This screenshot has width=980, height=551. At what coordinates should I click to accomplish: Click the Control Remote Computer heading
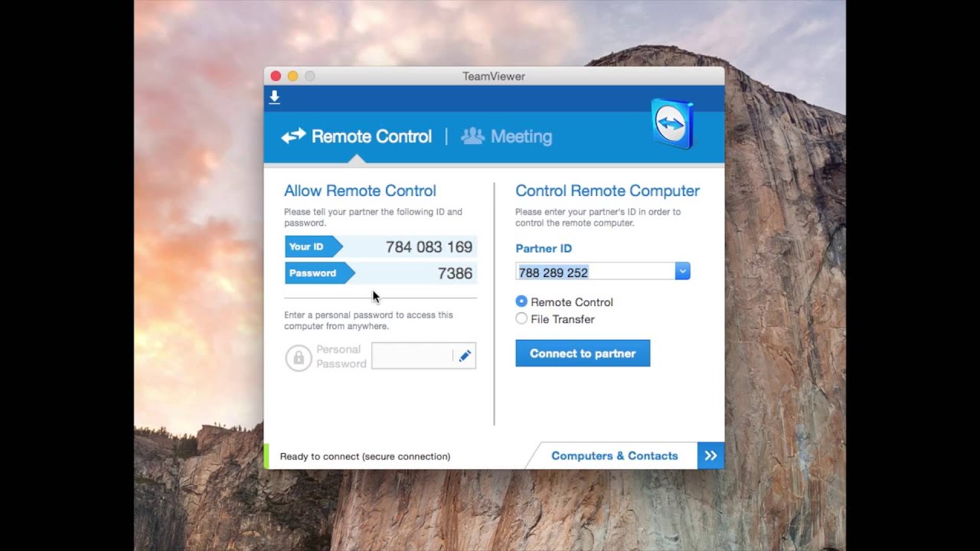607,191
